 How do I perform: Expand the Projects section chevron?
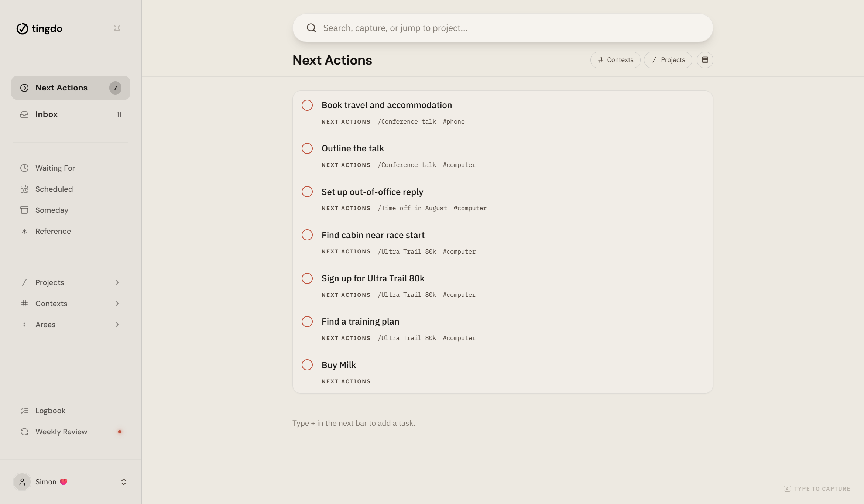coord(117,282)
